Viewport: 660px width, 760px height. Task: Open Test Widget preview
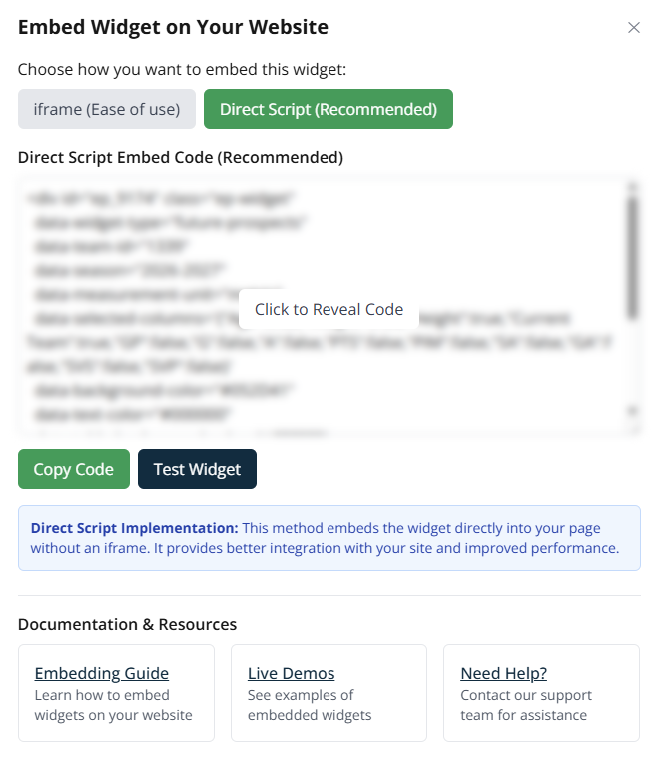pos(197,469)
